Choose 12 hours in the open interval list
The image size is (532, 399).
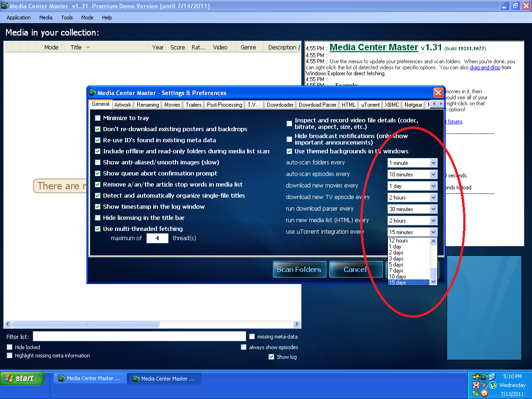tap(409, 241)
